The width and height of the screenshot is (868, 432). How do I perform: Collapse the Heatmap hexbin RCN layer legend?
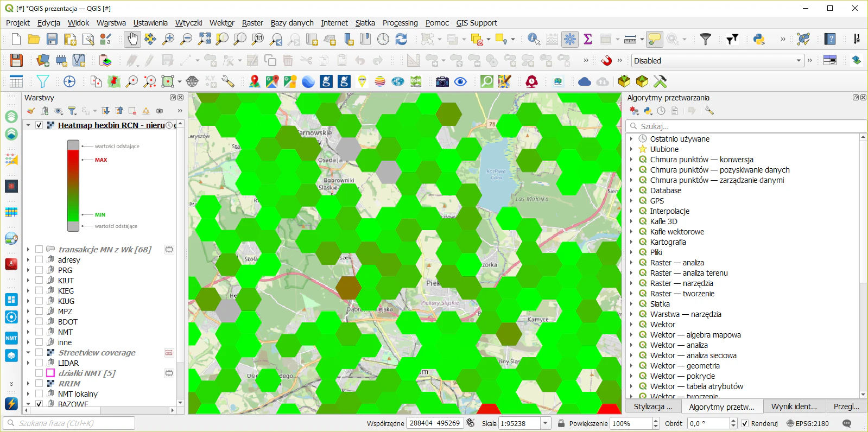pyautogui.click(x=28, y=125)
